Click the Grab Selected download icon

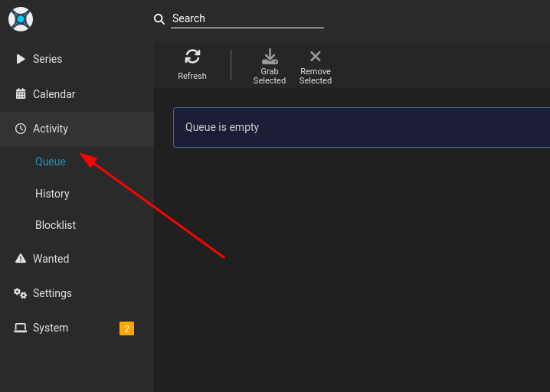270,56
